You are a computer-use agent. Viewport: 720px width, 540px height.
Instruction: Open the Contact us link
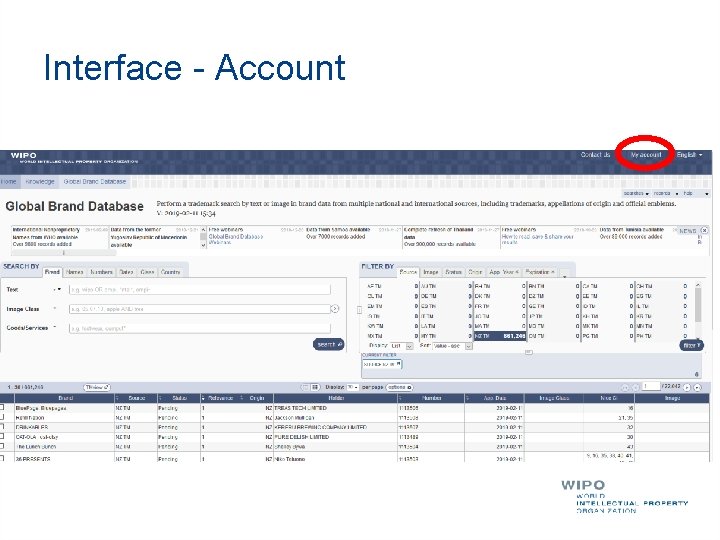[x=595, y=155]
